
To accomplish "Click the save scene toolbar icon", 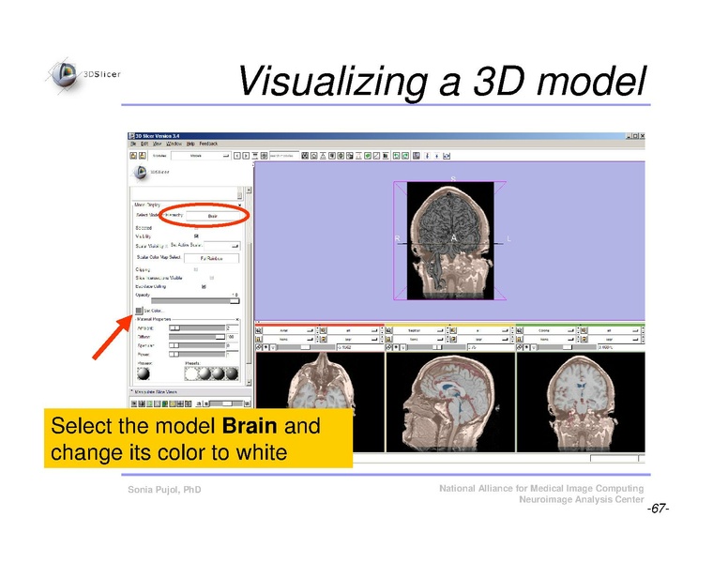I will [142, 156].
